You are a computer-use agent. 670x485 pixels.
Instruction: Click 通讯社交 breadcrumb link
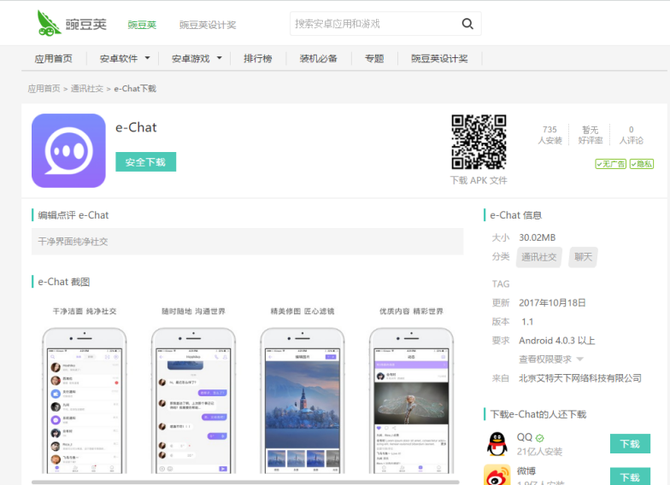click(87, 88)
